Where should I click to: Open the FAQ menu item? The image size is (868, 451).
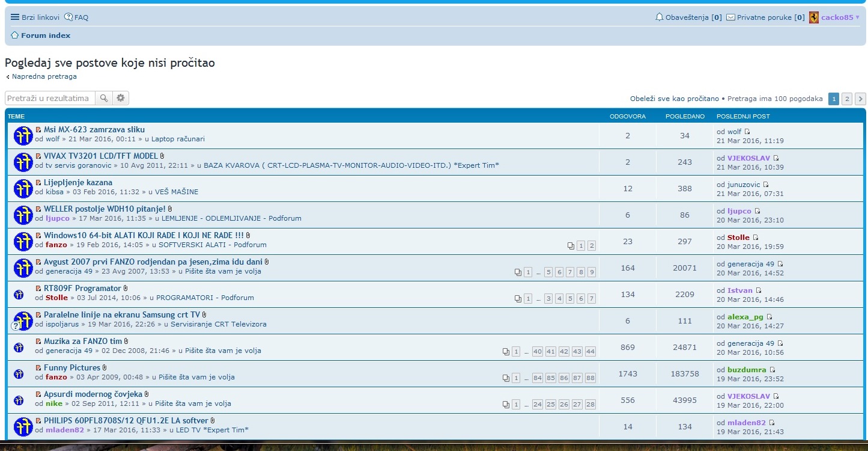click(x=76, y=17)
